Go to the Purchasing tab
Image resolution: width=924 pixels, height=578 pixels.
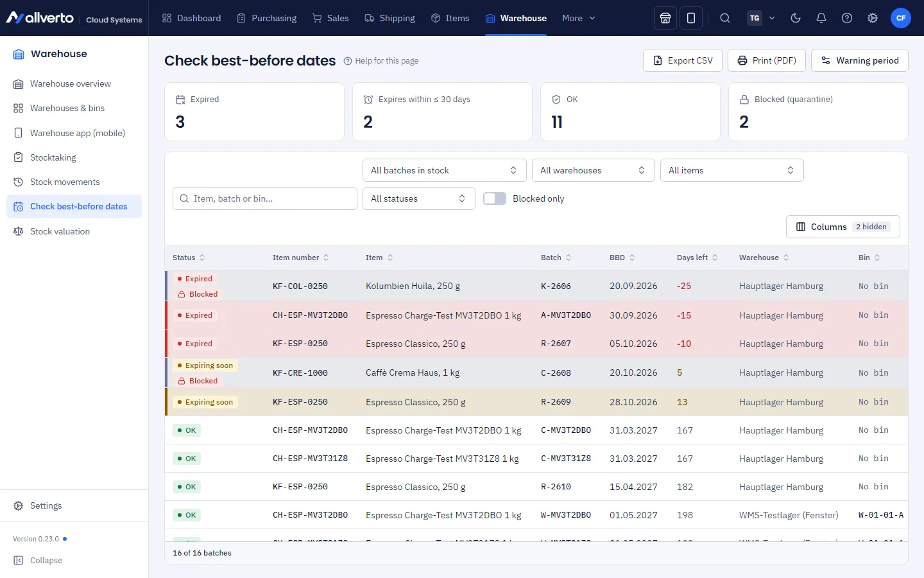click(266, 18)
